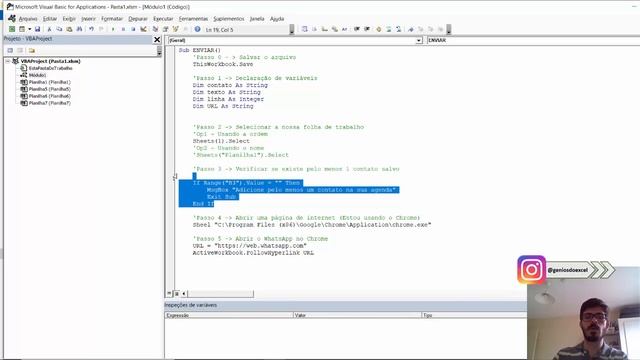The height and width of the screenshot is (360, 640).
Task: Click the Find binoculars icon
Action: click(x=79, y=29)
